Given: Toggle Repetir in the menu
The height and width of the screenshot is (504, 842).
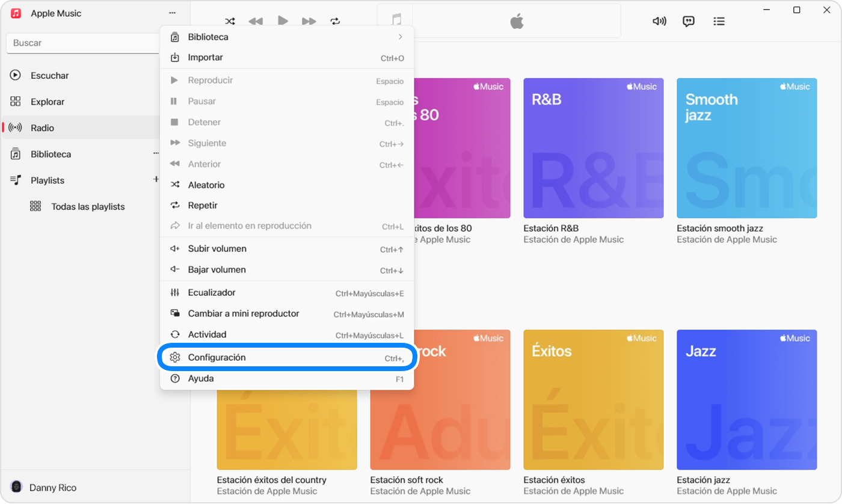Looking at the screenshot, I should pyautogui.click(x=287, y=205).
